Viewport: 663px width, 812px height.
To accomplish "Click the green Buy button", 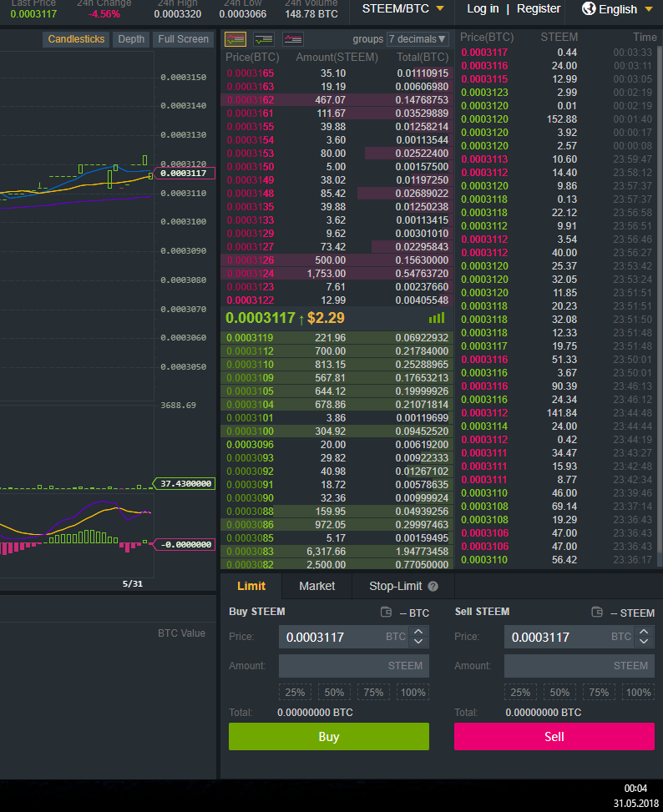I will (x=329, y=736).
